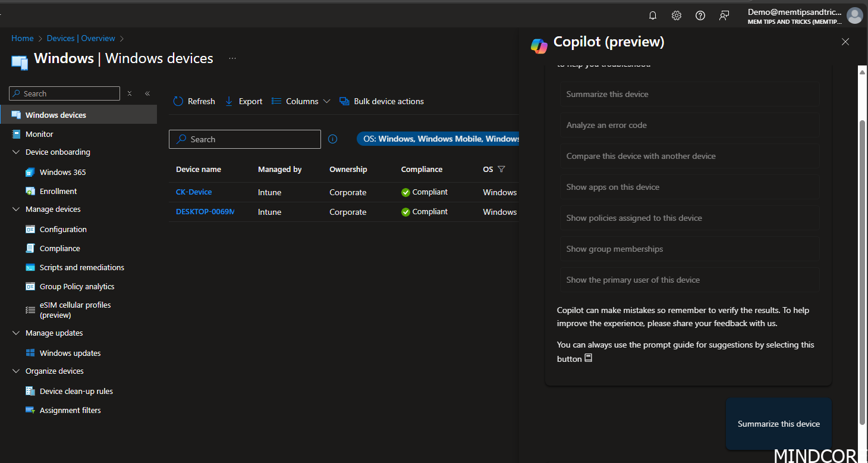Open CK-Device details
This screenshot has width=868, height=463.
[x=193, y=192]
